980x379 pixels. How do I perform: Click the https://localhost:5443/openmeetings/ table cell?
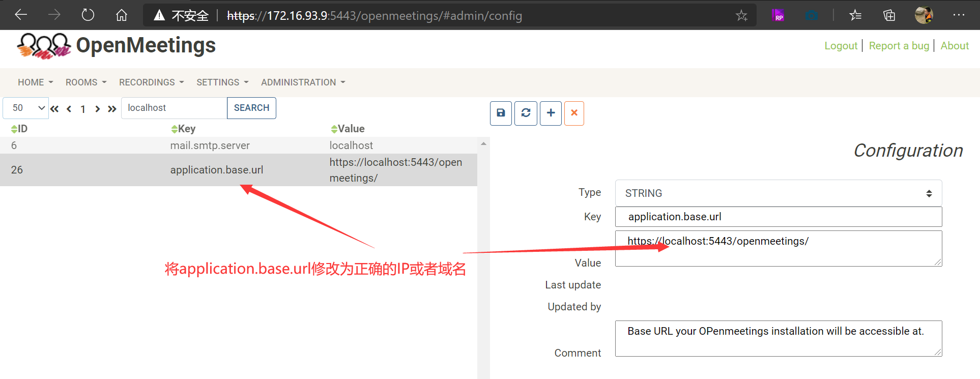(x=396, y=170)
